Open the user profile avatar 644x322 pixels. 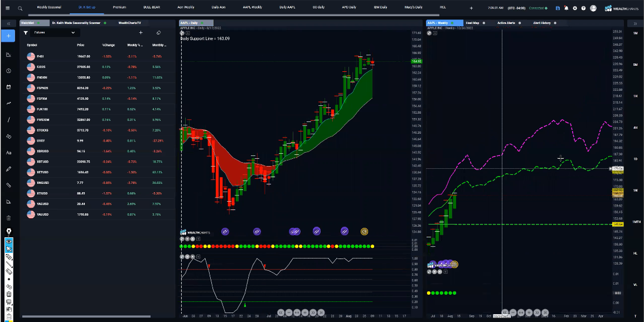593,8
